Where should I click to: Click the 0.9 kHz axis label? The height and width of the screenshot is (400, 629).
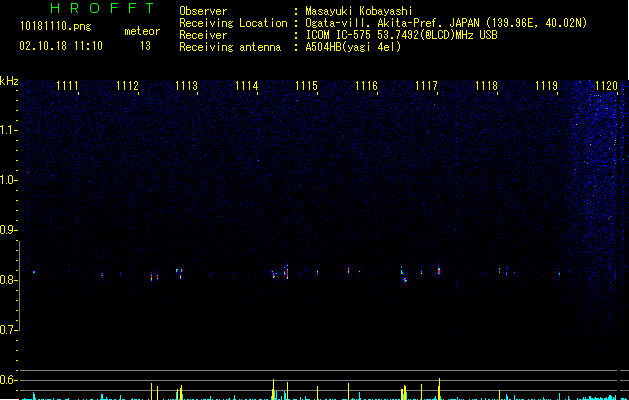coord(9,230)
